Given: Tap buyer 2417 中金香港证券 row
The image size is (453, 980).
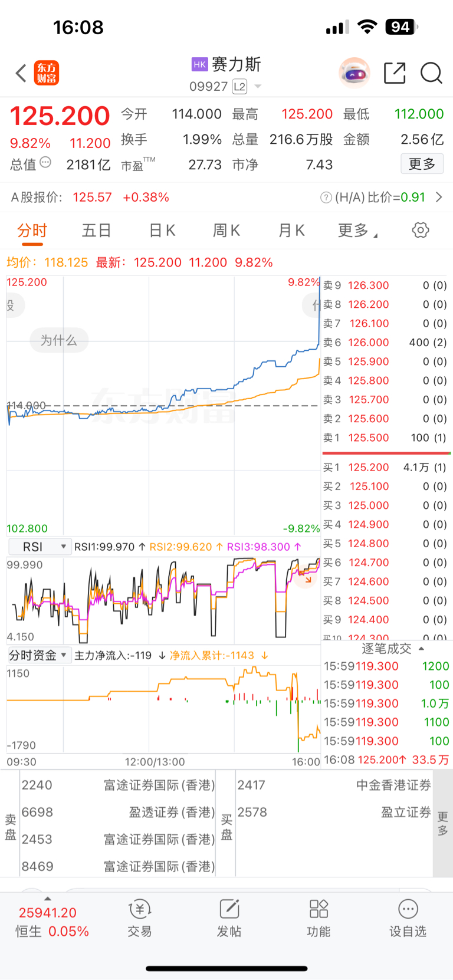Looking at the screenshot, I should (x=334, y=785).
